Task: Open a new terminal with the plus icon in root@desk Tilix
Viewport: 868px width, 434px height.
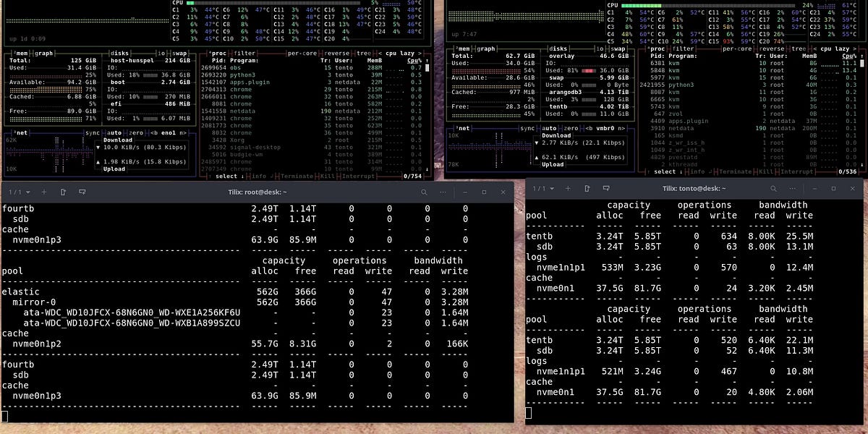Action: click(43, 192)
